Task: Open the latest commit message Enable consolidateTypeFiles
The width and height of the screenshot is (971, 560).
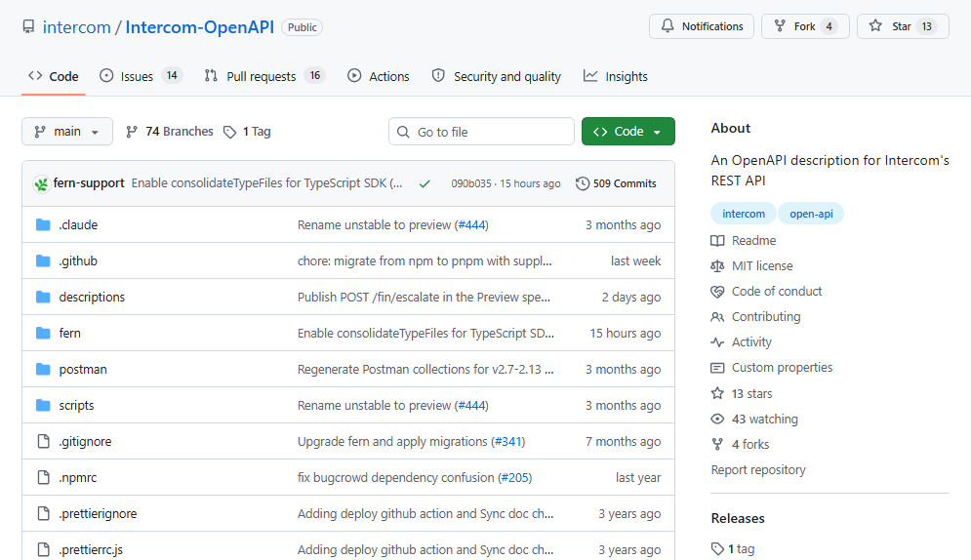Action: coord(266,183)
